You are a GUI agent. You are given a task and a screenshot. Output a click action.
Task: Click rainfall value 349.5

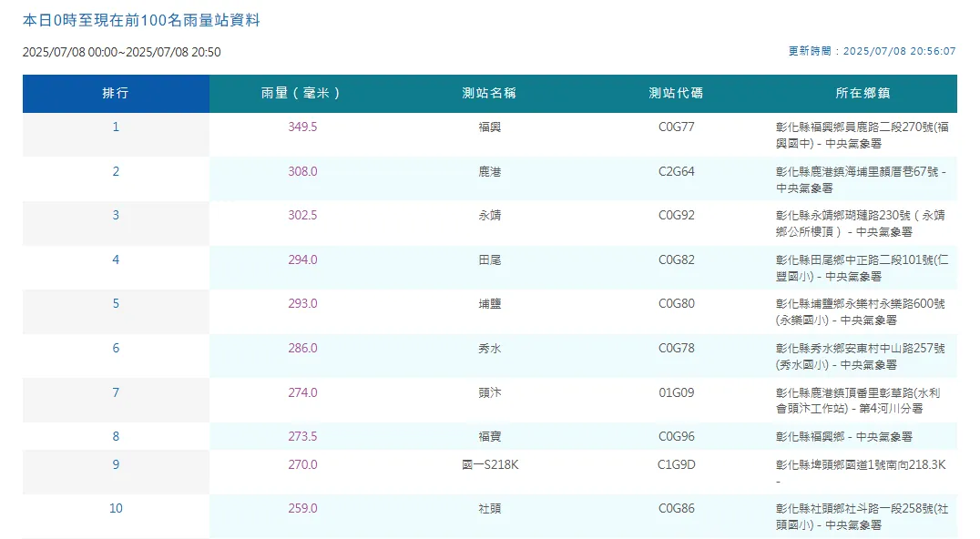pyautogui.click(x=302, y=127)
